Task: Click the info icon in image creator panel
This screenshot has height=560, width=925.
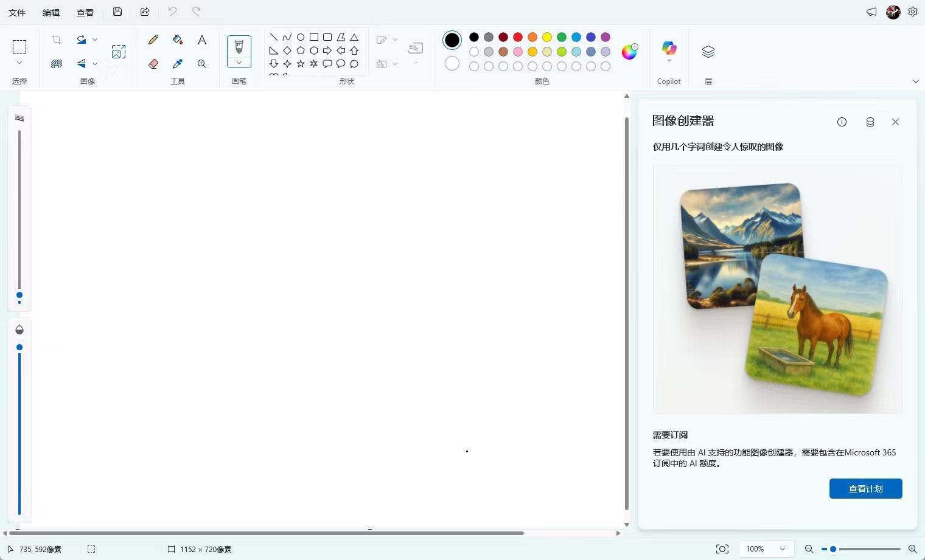Action: [x=842, y=122]
